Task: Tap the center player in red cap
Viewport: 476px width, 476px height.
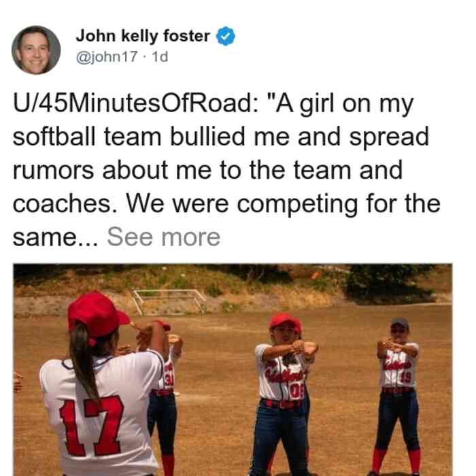Action: (283, 392)
